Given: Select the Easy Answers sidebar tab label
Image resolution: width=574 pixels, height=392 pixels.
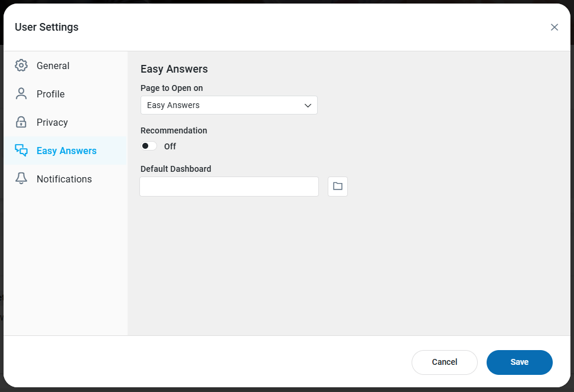Looking at the screenshot, I should (67, 151).
